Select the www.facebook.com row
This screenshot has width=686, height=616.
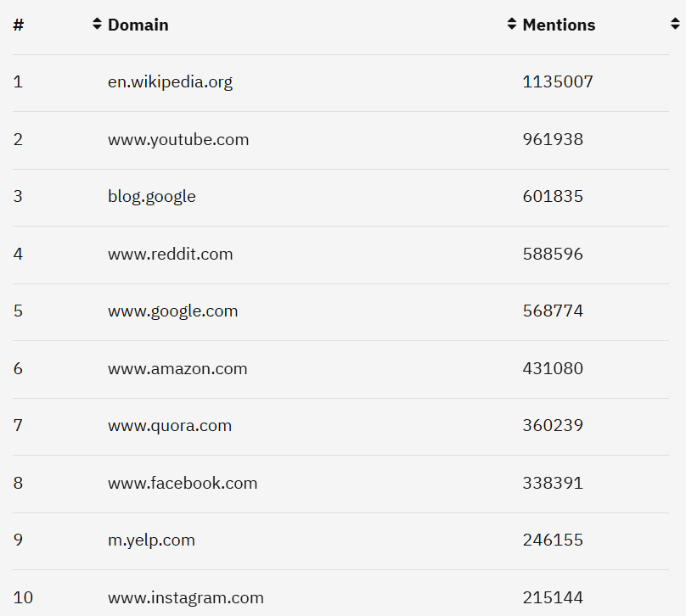tap(183, 483)
